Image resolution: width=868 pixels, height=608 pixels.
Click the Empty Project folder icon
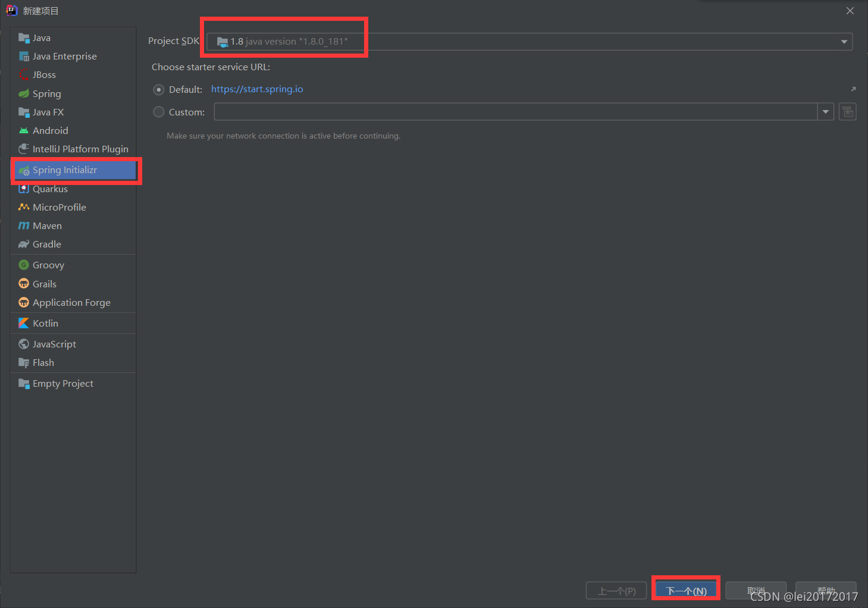tap(24, 383)
